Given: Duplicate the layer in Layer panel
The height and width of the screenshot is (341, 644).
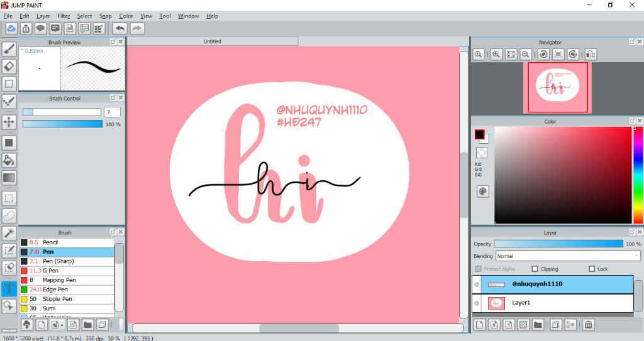Looking at the screenshot, I should coord(556,325).
